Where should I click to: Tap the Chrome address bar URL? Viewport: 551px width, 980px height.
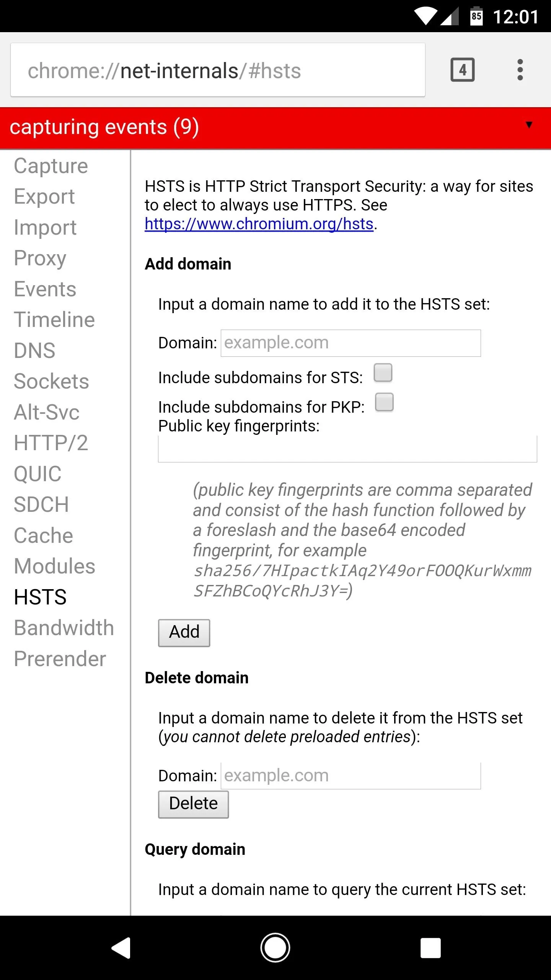click(217, 70)
